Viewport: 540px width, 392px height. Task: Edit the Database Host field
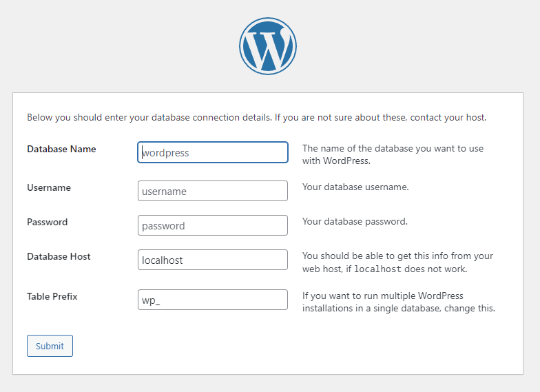click(212, 260)
